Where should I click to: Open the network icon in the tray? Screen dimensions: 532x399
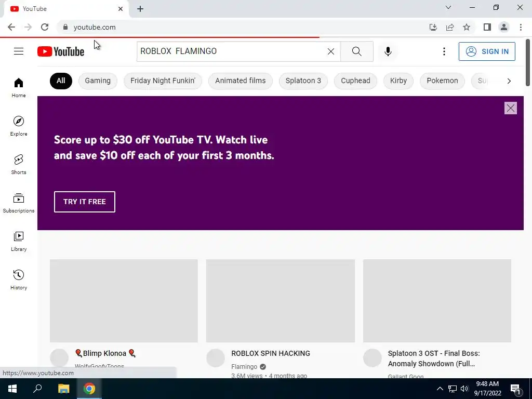pyautogui.click(x=453, y=389)
